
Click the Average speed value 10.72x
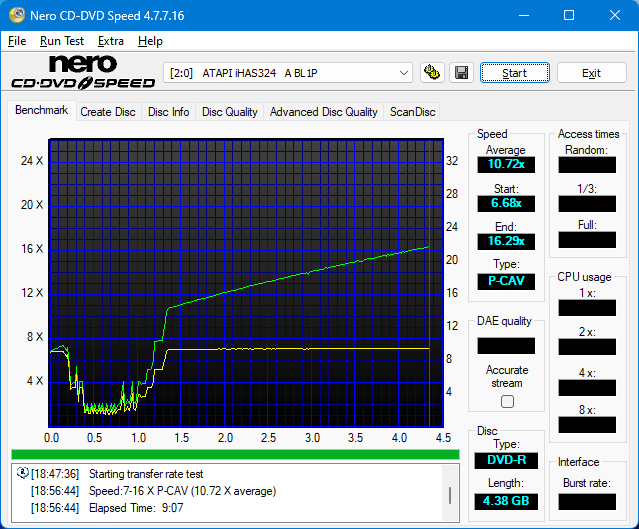click(506, 164)
